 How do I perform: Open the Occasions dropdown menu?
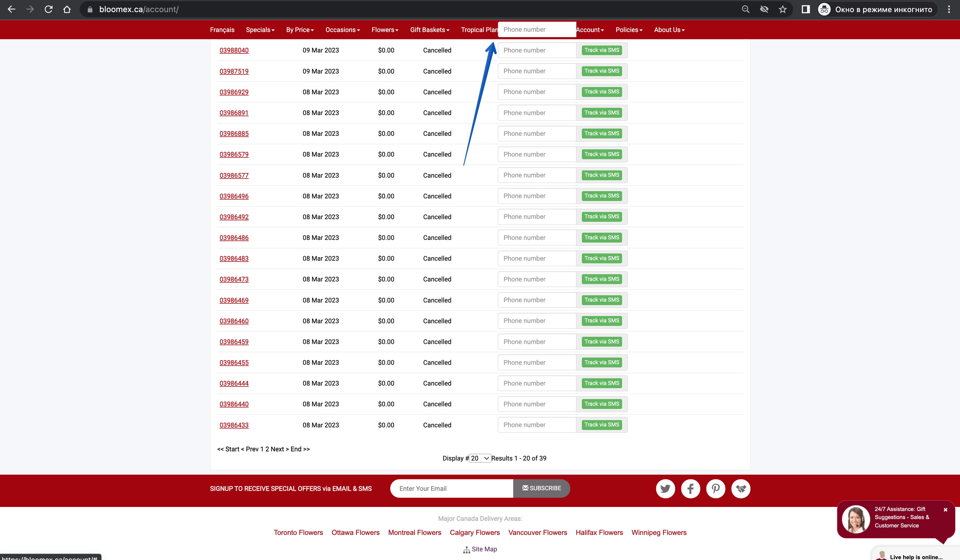click(343, 30)
